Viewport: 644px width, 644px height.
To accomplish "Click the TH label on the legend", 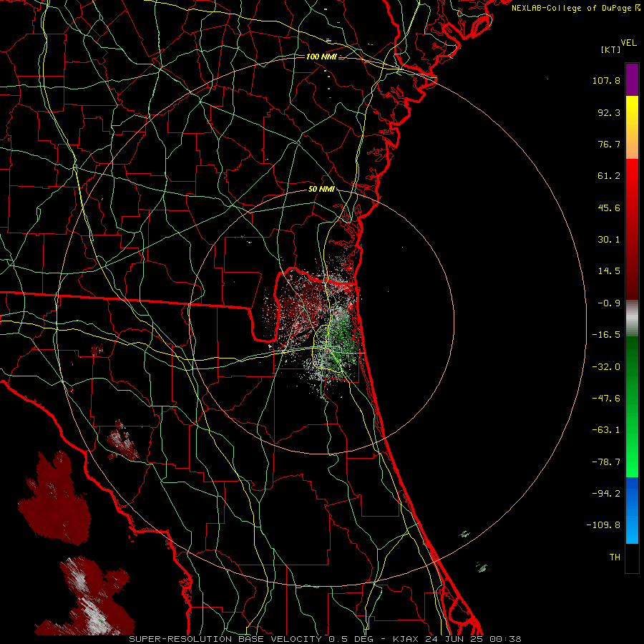I will point(615,557).
